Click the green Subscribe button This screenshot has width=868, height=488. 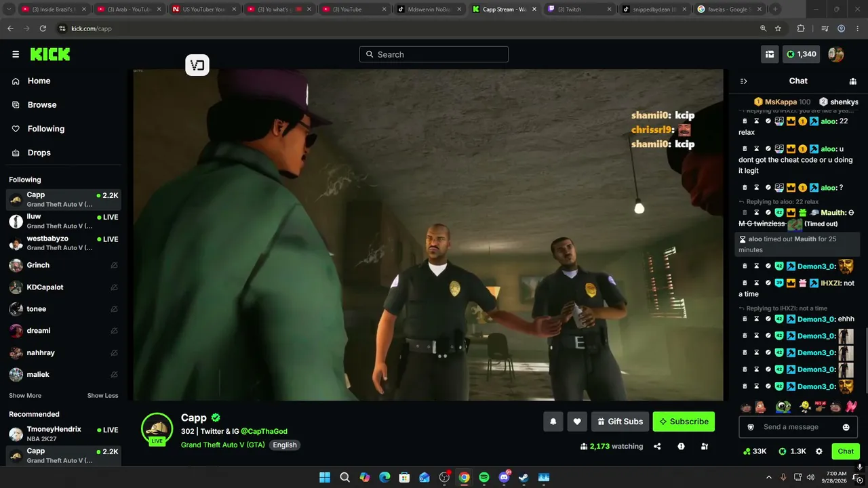click(684, 422)
